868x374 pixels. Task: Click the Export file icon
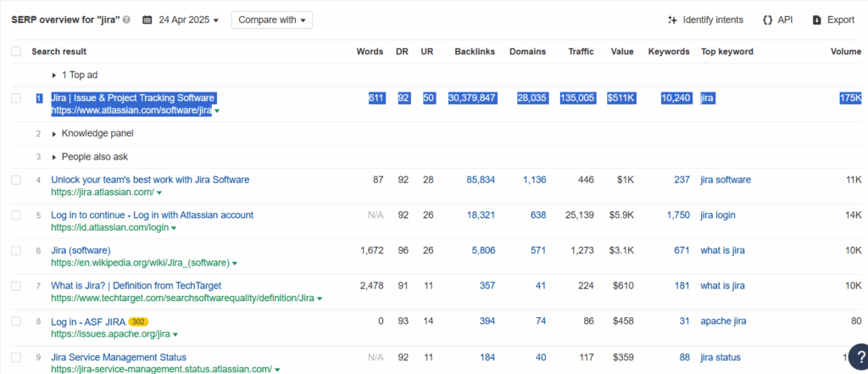(816, 20)
